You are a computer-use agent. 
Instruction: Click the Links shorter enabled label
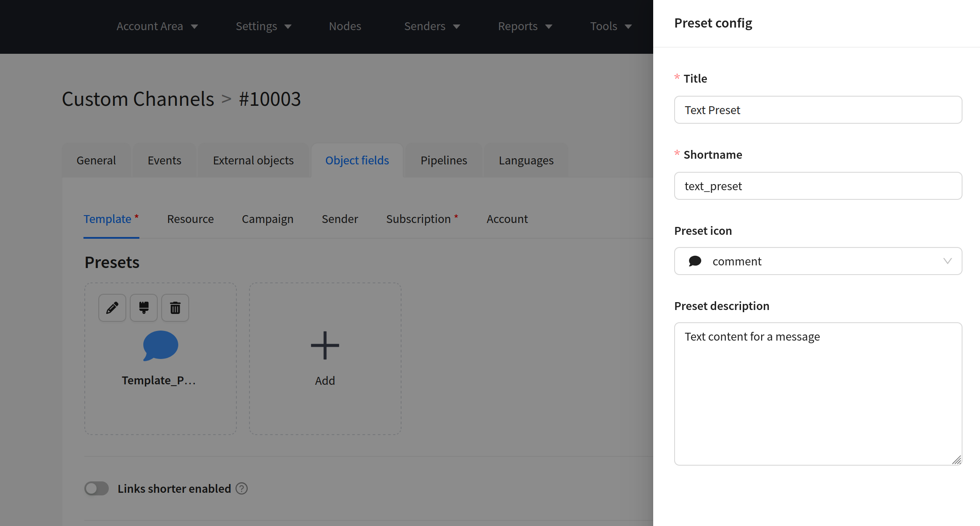174,488
